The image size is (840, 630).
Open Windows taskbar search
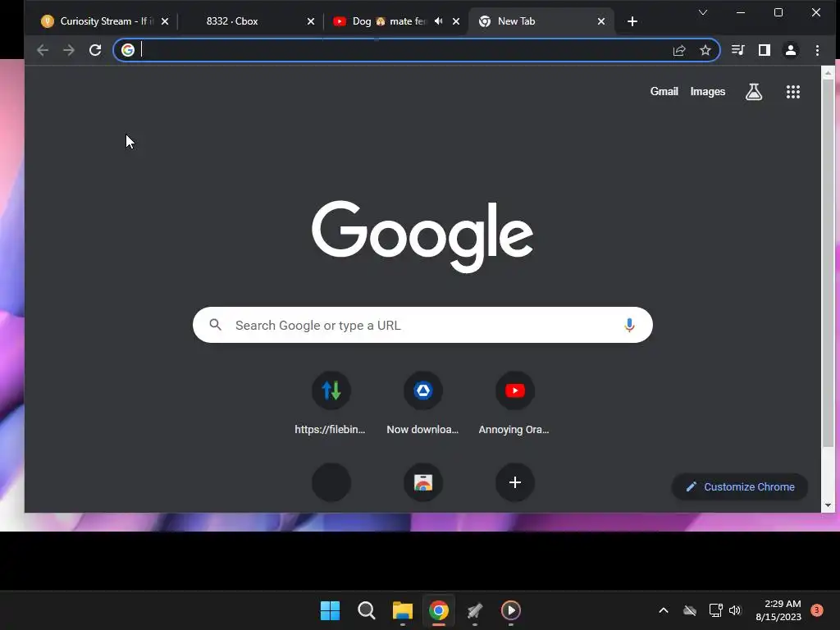coord(367,610)
